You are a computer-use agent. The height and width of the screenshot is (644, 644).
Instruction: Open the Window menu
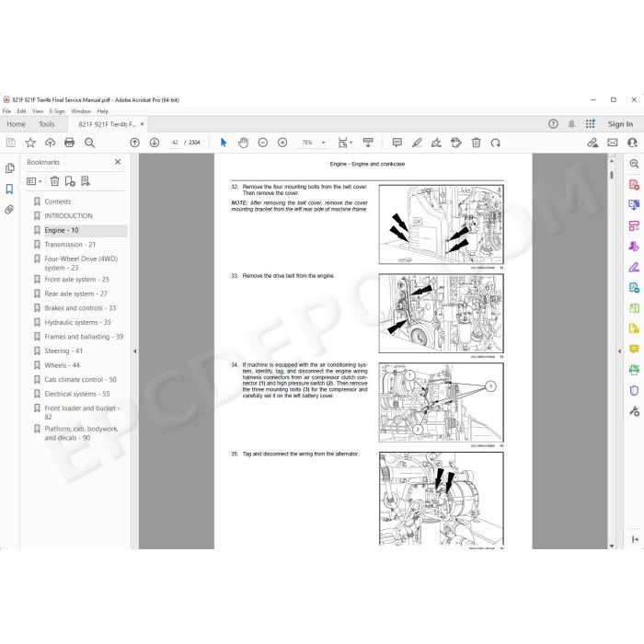[81, 111]
